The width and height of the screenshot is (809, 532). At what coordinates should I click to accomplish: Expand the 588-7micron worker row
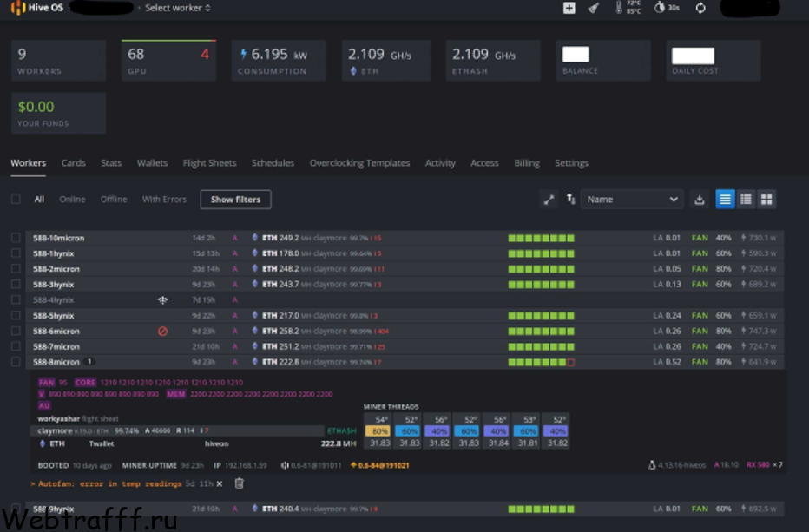point(405,346)
